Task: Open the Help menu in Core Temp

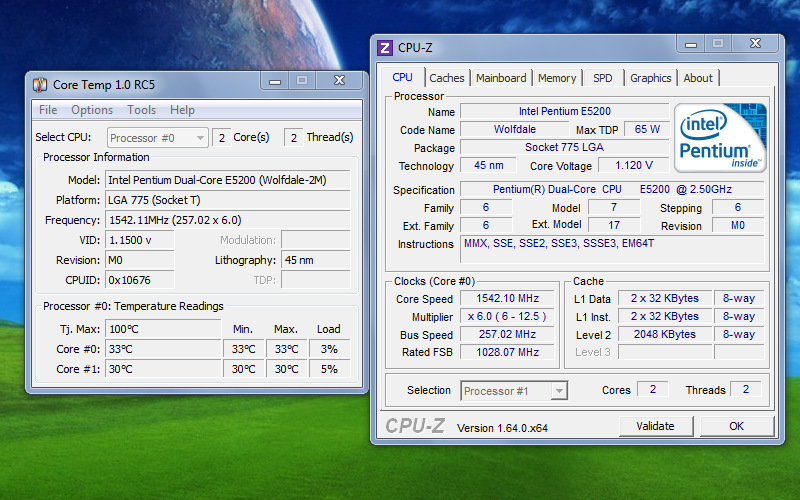Action: click(x=182, y=110)
